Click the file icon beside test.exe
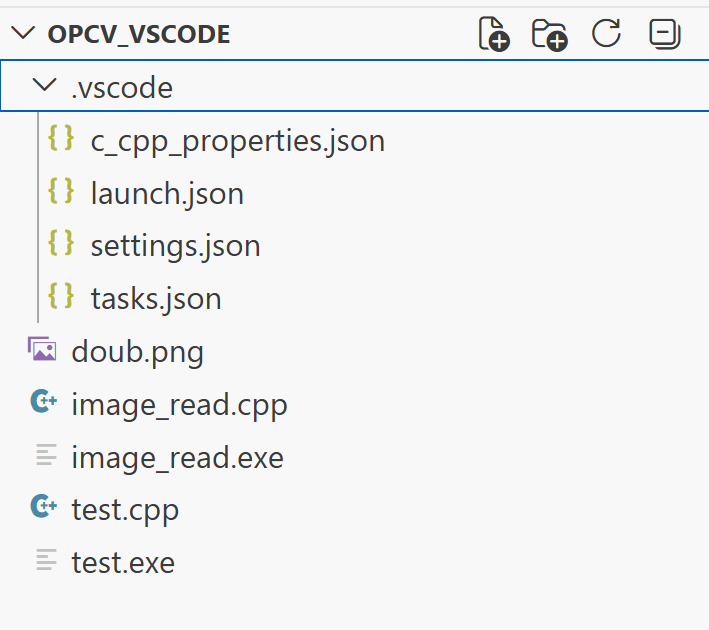 point(46,559)
